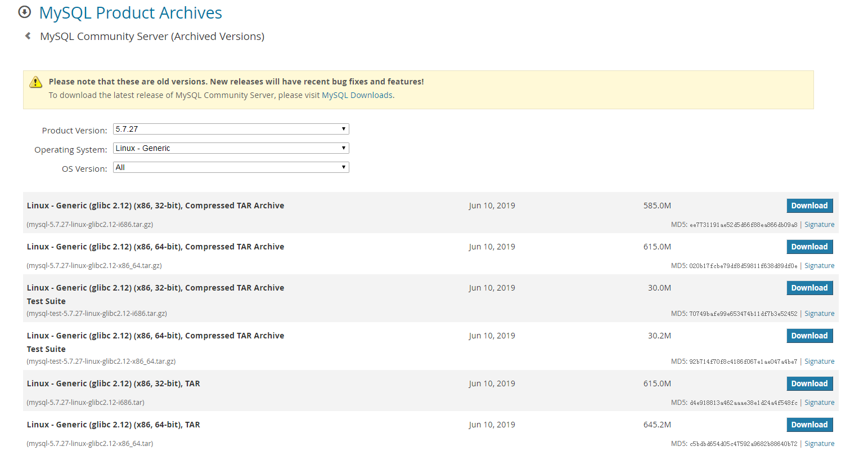View Signature for the x86_64.tar file
This screenshot has height=455, width=868.
pyautogui.click(x=819, y=444)
